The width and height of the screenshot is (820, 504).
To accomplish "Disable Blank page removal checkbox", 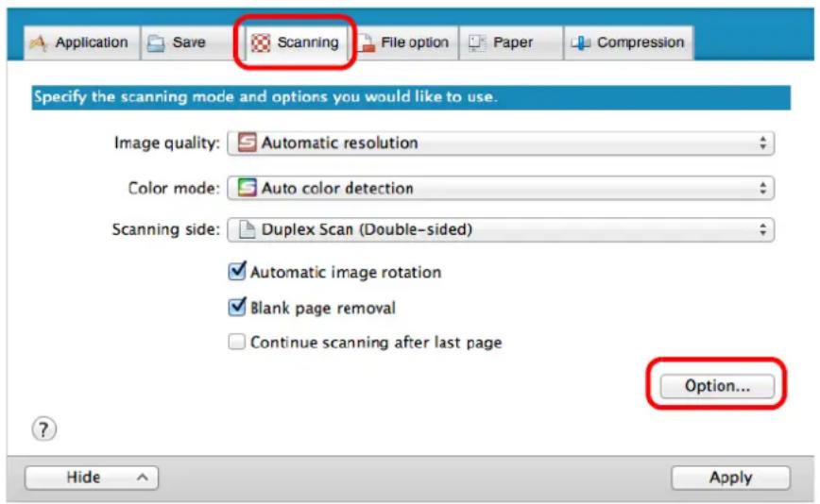I will (237, 307).
